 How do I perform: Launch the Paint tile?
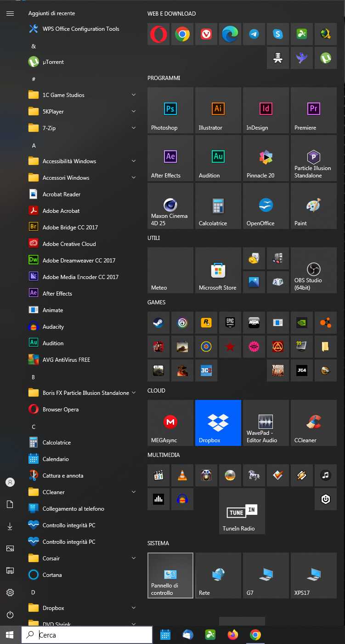(314, 206)
